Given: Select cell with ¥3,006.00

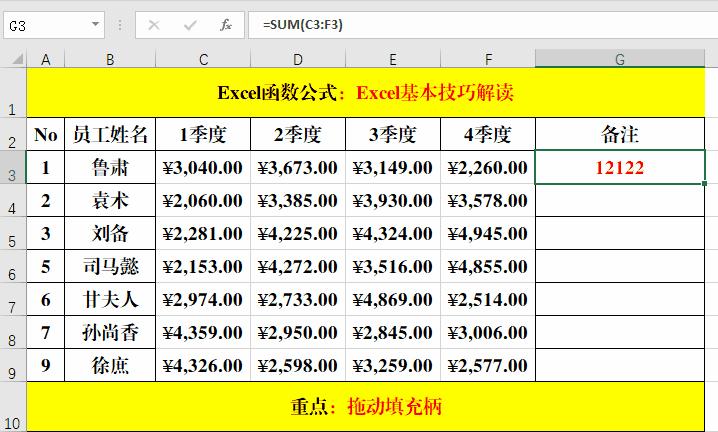Looking at the screenshot, I should 488,332.
